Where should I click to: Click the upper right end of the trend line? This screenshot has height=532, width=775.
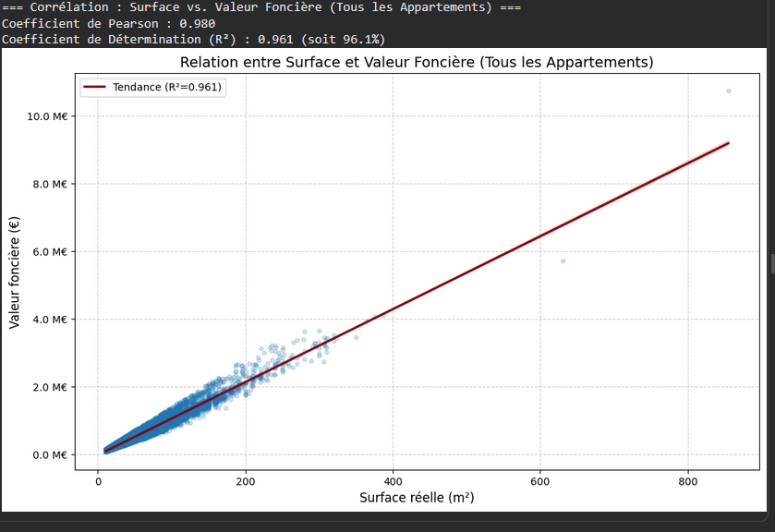[x=727, y=143]
